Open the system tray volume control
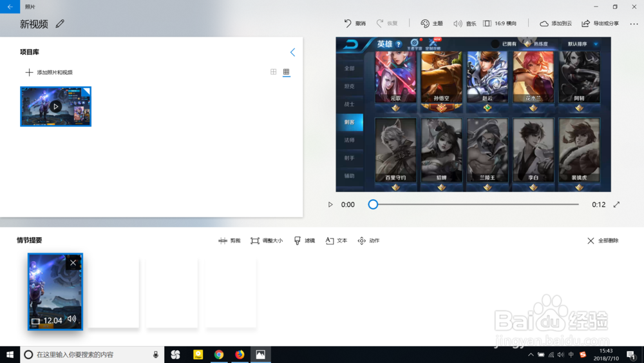 pos(561,355)
